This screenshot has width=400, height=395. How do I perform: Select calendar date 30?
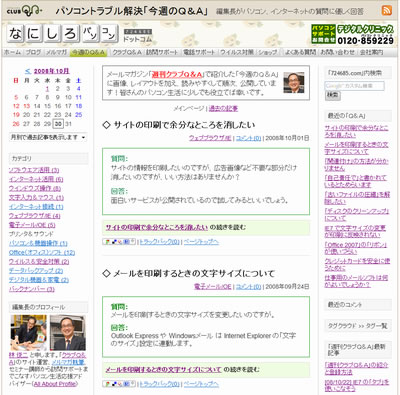pos(58,124)
